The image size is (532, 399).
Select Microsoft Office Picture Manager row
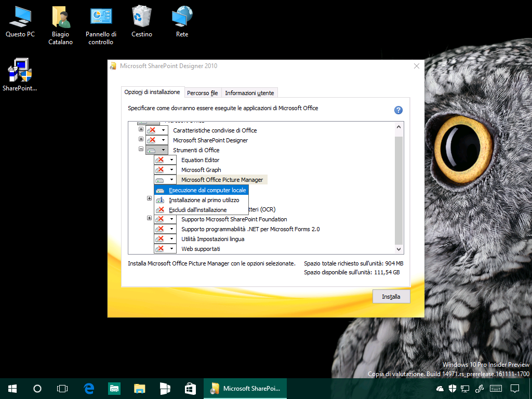222,179
